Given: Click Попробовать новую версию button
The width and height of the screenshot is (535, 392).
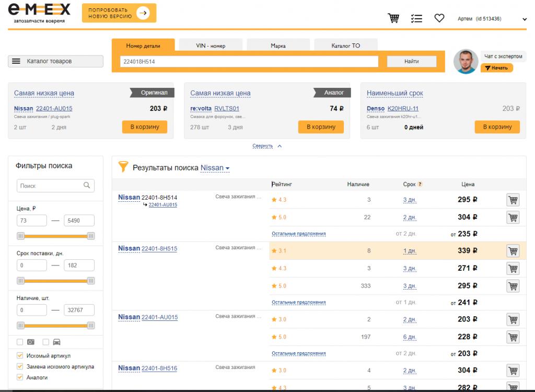Looking at the screenshot, I should (119, 13).
